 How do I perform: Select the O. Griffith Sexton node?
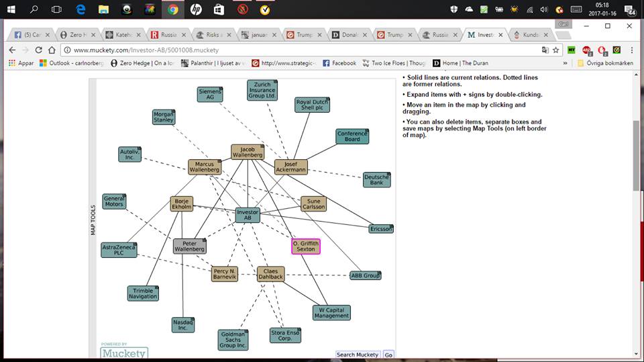pyautogui.click(x=306, y=246)
